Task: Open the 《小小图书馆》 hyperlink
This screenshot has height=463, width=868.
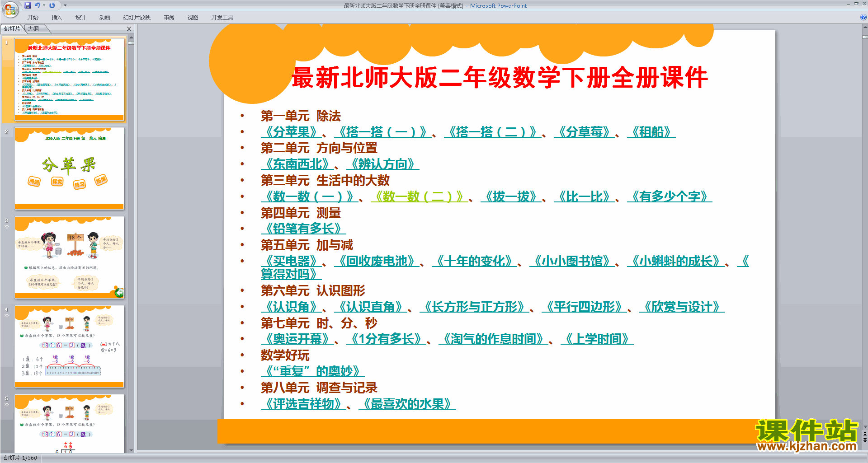Action: coord(572,261)
